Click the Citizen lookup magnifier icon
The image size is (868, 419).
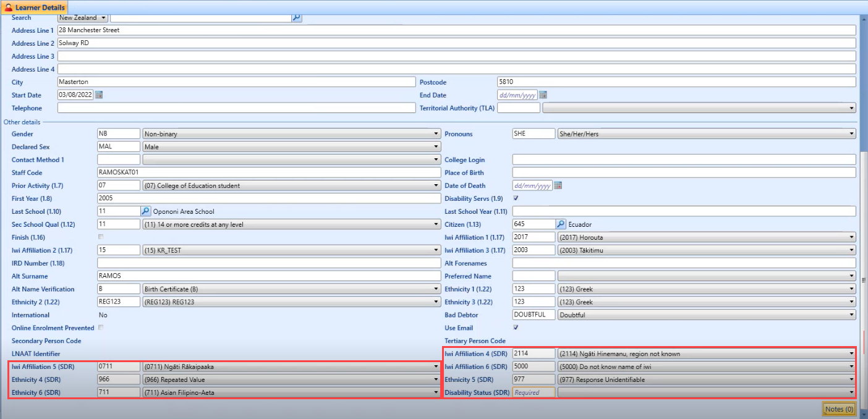pos(561,224)
